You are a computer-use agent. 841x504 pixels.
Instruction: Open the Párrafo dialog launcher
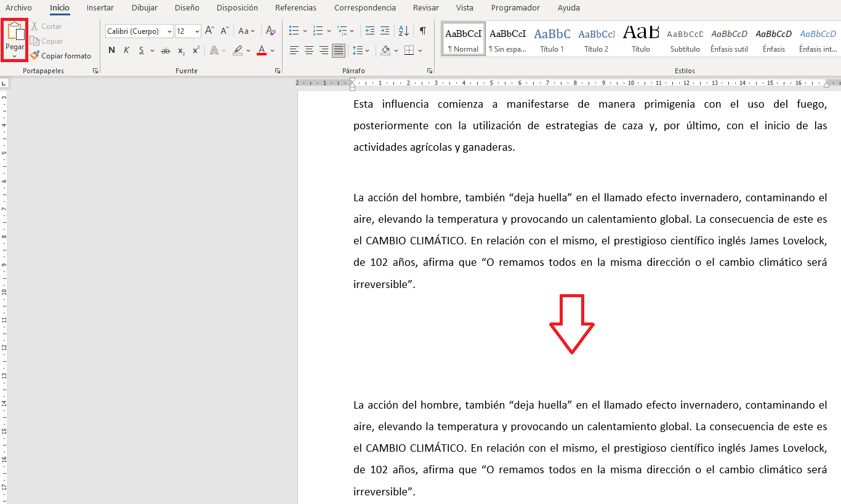[x=430, y=71]
